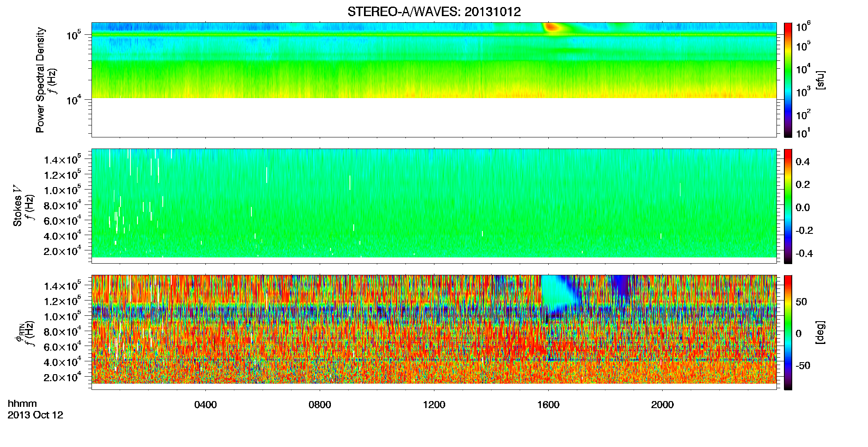Click the 1600 time tick label
The image size is (868, 447).
tap(548, 405)
